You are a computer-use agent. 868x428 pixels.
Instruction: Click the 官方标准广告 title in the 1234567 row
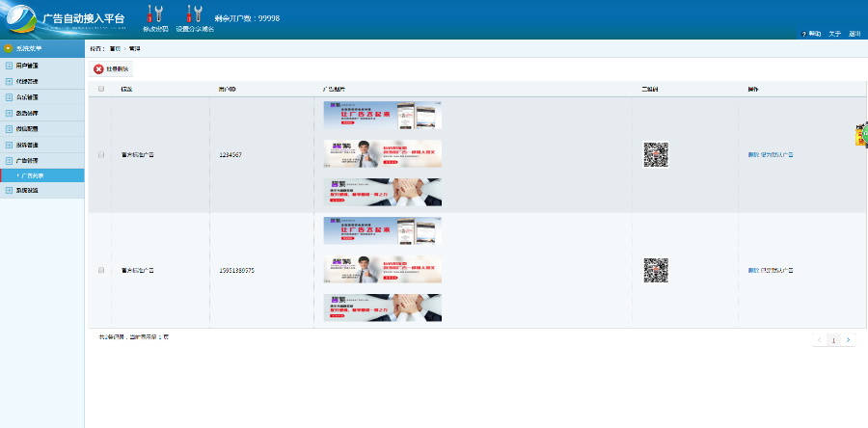137,155
